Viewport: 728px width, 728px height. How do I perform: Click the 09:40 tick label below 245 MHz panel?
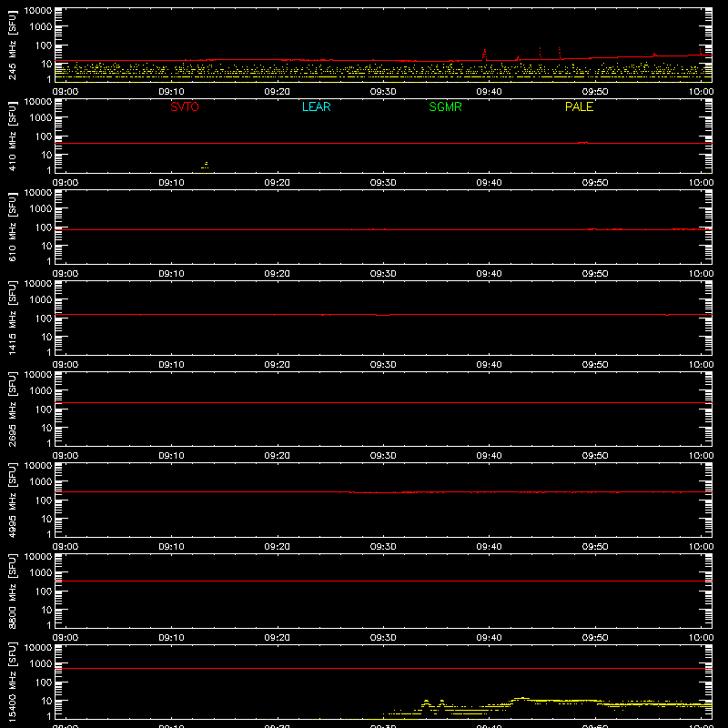489,92
